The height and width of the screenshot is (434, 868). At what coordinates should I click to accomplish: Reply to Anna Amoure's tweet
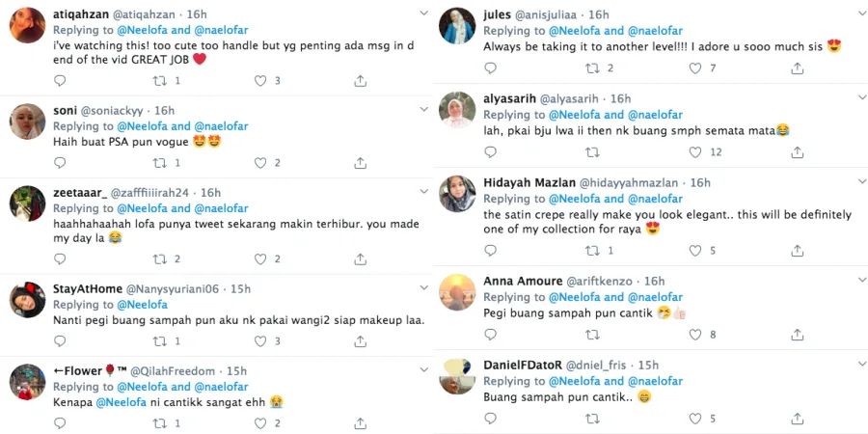point(490,335)
